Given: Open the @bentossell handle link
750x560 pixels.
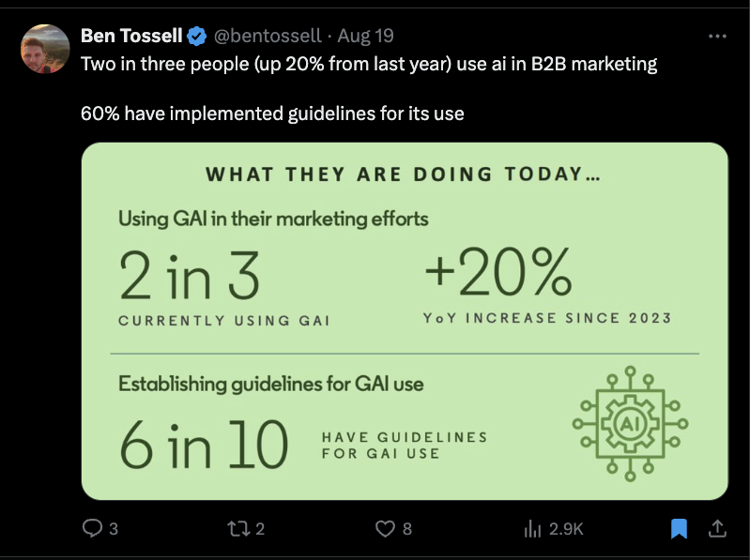Looking at the screenshot, I should tap(268, 36).
